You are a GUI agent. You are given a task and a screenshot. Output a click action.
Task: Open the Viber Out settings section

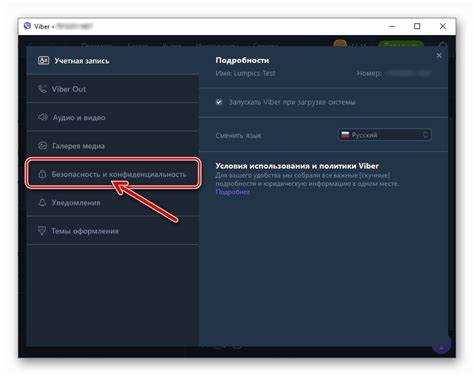point(113,89)
